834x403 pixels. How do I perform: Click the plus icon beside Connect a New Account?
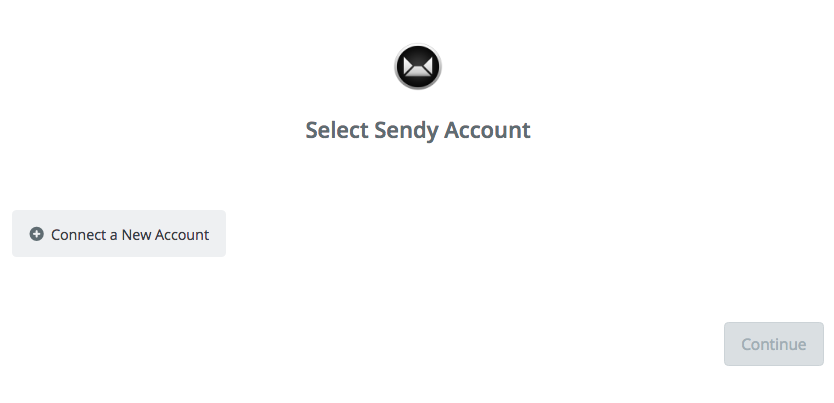point(36,234)
